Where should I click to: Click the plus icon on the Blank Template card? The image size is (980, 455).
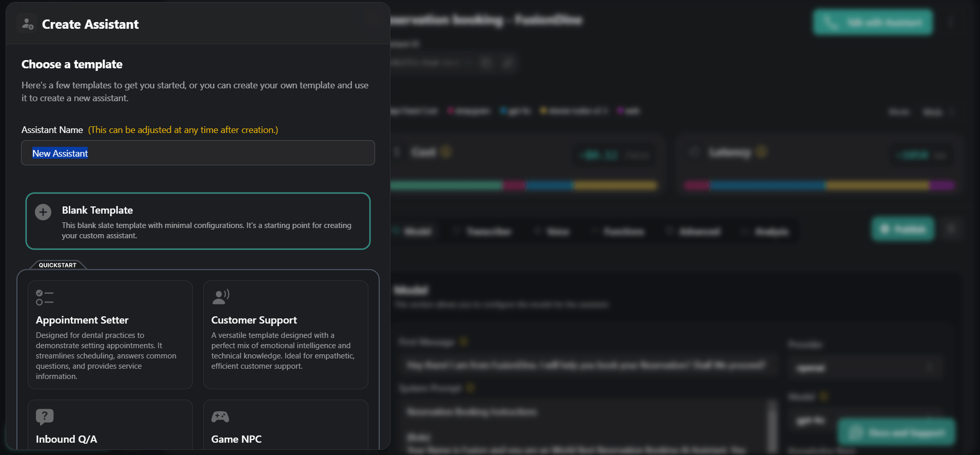tap(43, 212)
